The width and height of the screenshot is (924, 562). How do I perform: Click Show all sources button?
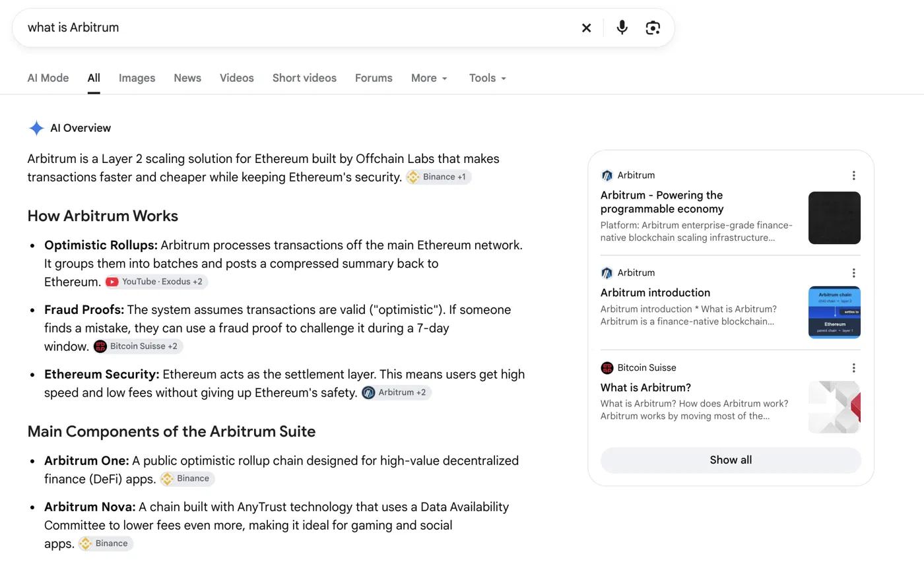point(731,460)
